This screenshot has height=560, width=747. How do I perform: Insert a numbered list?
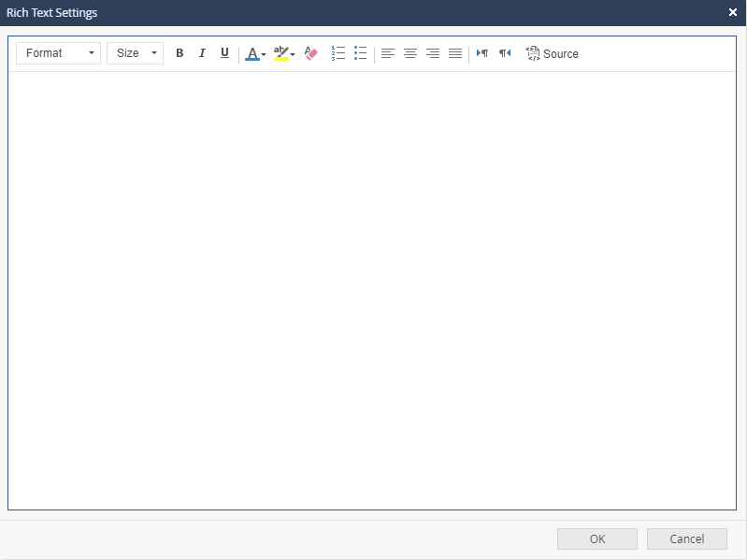point(338,53)
